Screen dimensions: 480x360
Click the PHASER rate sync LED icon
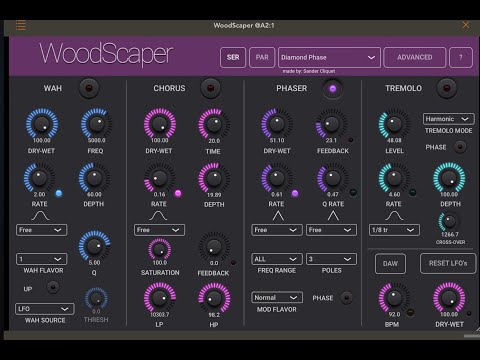295,193
